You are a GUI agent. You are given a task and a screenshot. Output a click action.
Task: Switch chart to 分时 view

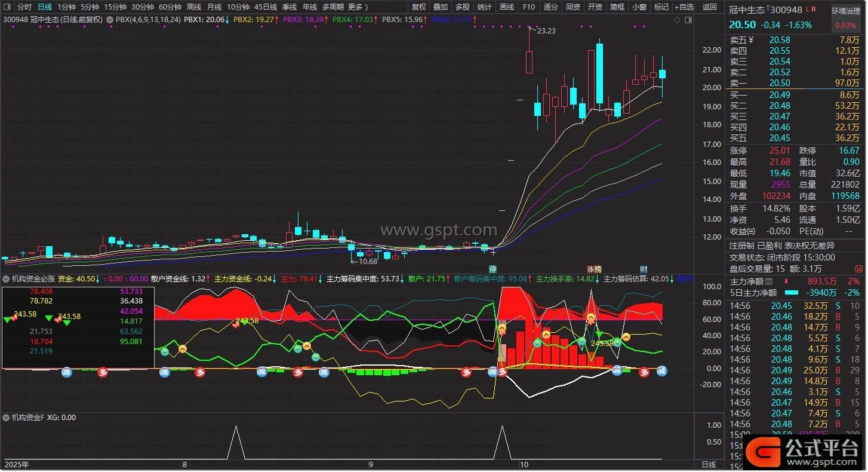coord(24,7)
